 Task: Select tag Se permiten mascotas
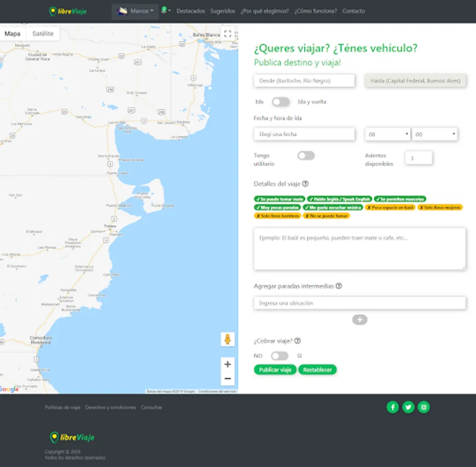click(x=400, y=199)
